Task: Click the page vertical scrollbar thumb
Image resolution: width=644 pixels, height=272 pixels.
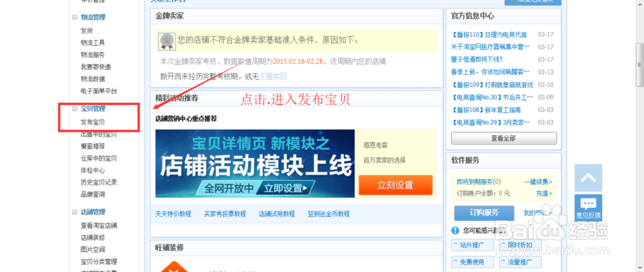Action: [x=639, y=65]
